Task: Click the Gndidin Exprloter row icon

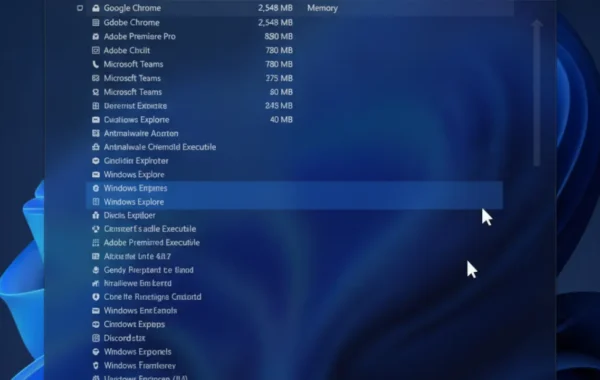Action: (x=96, y=161)
